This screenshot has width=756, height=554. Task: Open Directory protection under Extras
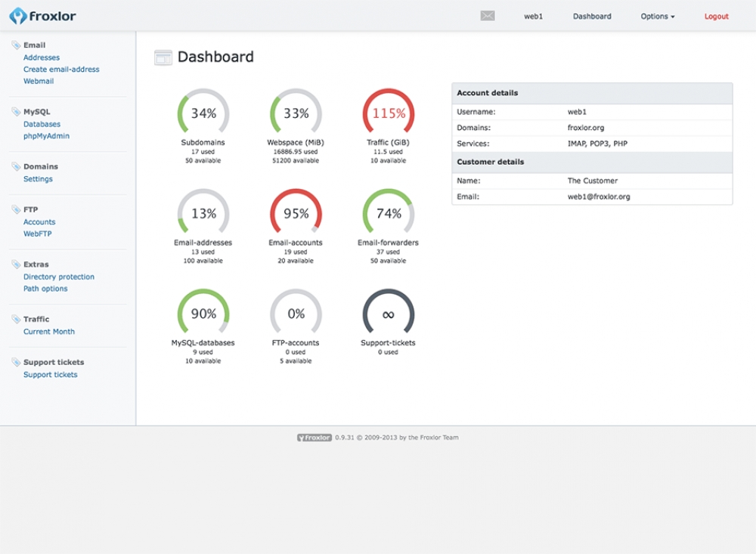pos(59,277)
